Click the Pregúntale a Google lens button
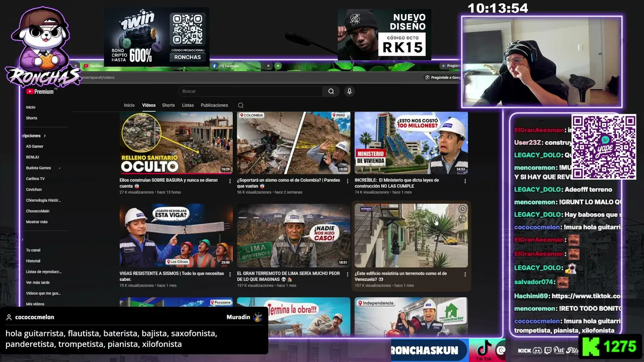 (442, 77)
